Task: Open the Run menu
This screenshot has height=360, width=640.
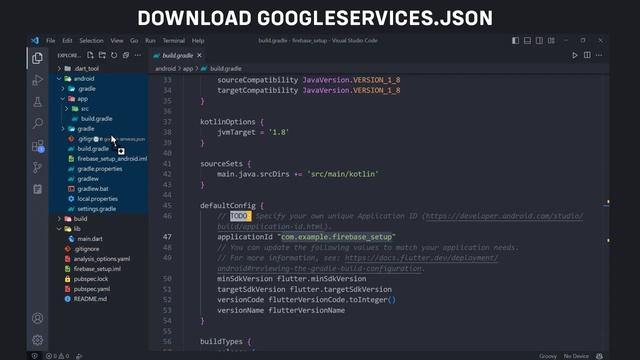Action: point(150,40)
